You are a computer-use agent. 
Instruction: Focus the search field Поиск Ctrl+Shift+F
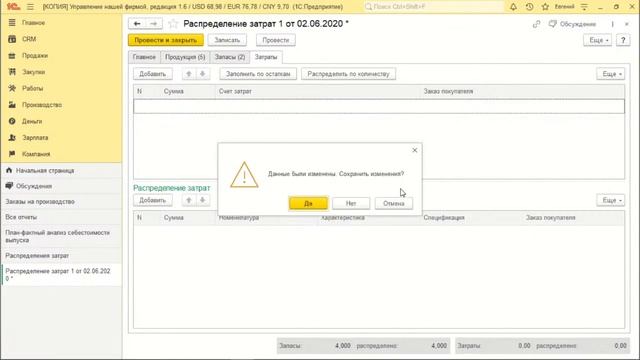coord(433,7)
